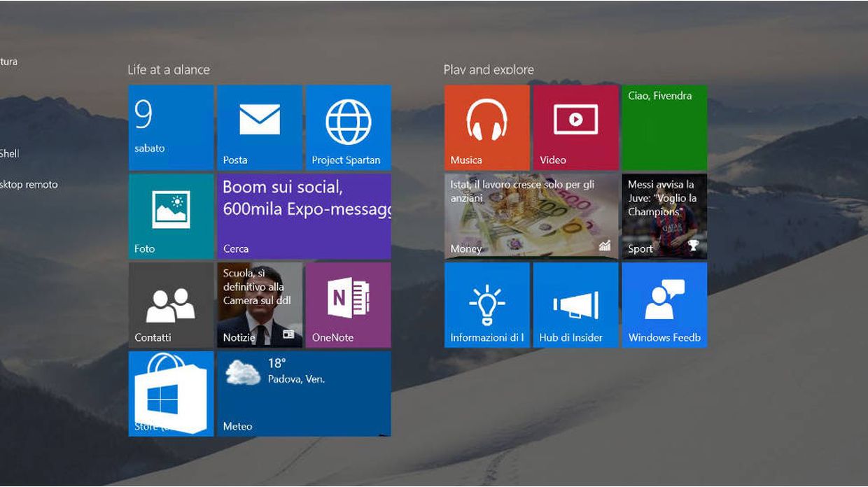Select the Play and explore group title
The width and height of the screenshot is (868, 487).
pos(489,69)
